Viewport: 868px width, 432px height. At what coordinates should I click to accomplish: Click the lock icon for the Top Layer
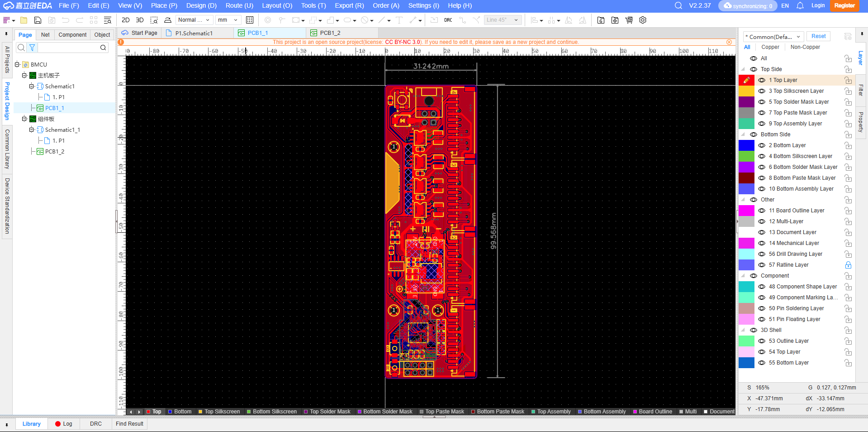tap(848, 80)
